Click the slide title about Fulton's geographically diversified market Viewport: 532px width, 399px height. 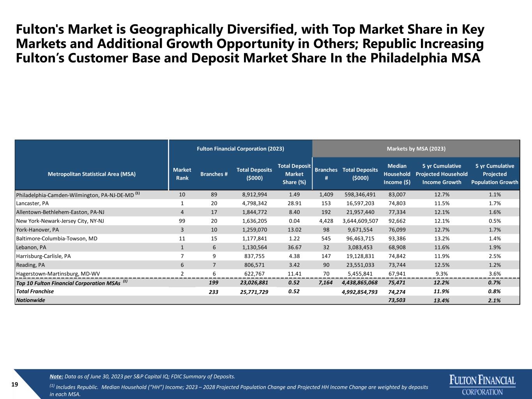[250, 44]
